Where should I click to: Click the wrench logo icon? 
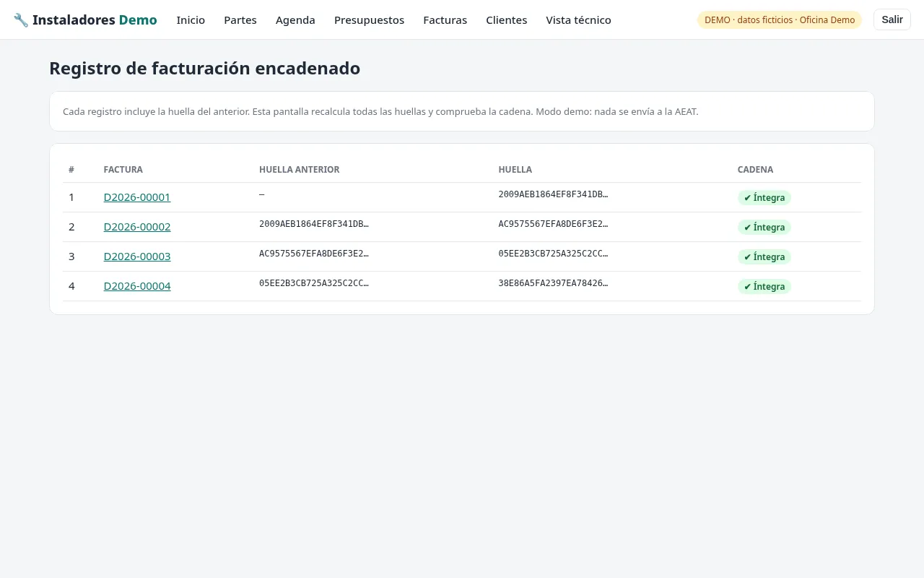point(21,20)
